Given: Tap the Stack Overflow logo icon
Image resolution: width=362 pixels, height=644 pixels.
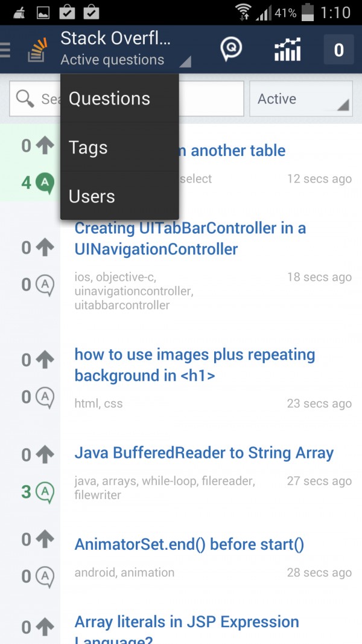Looking at the screenshot, I should tap(38, 50).
